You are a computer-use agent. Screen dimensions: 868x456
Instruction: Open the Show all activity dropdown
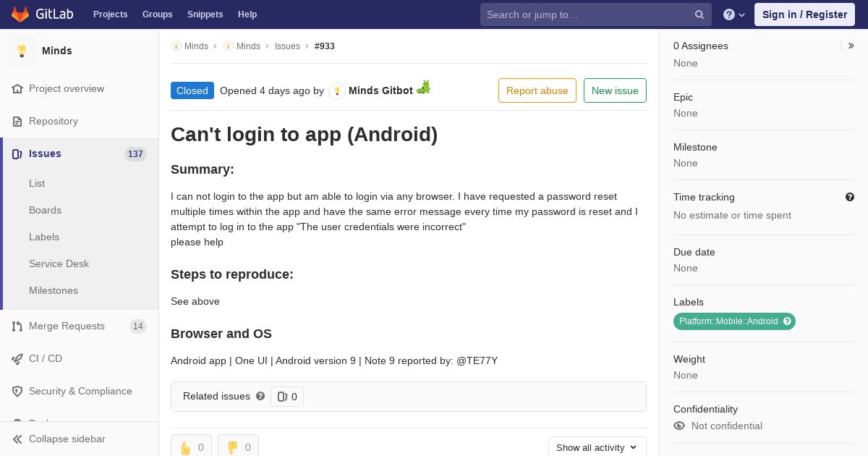(597, 447)
